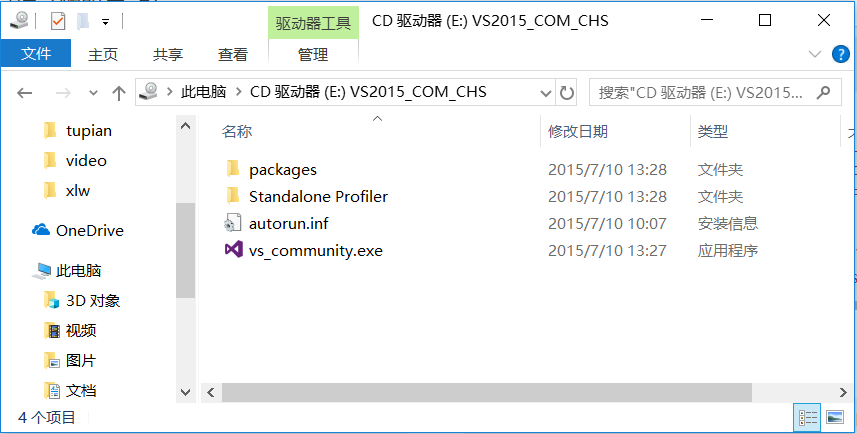Click the Properties checkmark quick access icon
Screen dimensions: 857x434
57,21
